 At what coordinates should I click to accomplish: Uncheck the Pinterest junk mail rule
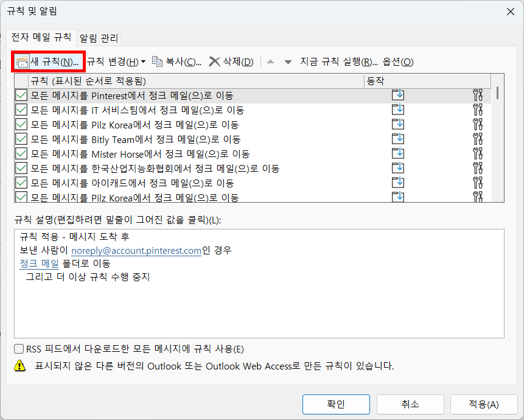click(20, 94)
